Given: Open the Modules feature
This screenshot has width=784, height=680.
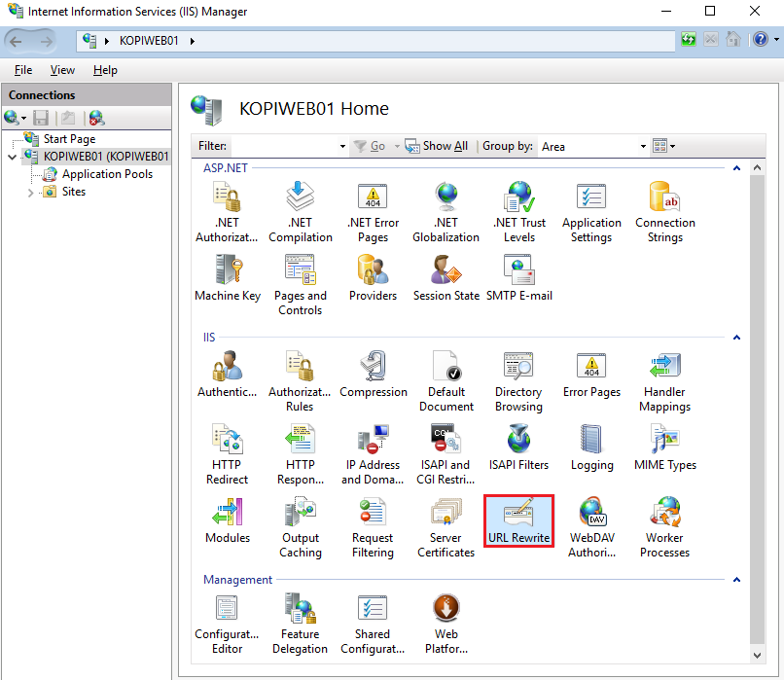Looking at the screenshot, I should (228, 520).
